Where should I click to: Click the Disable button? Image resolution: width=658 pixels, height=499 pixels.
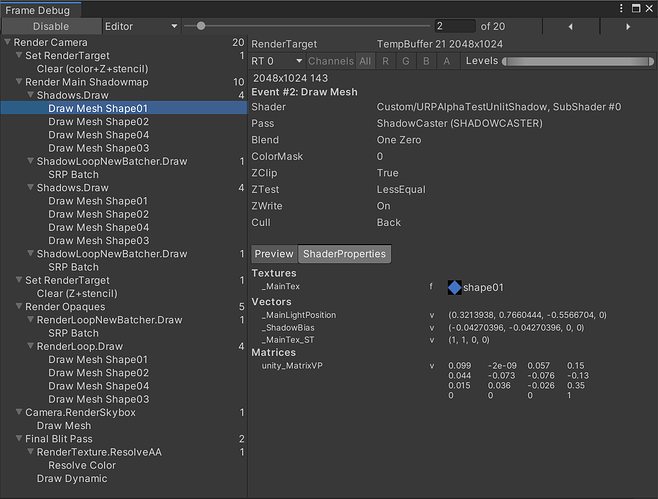[x=51, y=26]
